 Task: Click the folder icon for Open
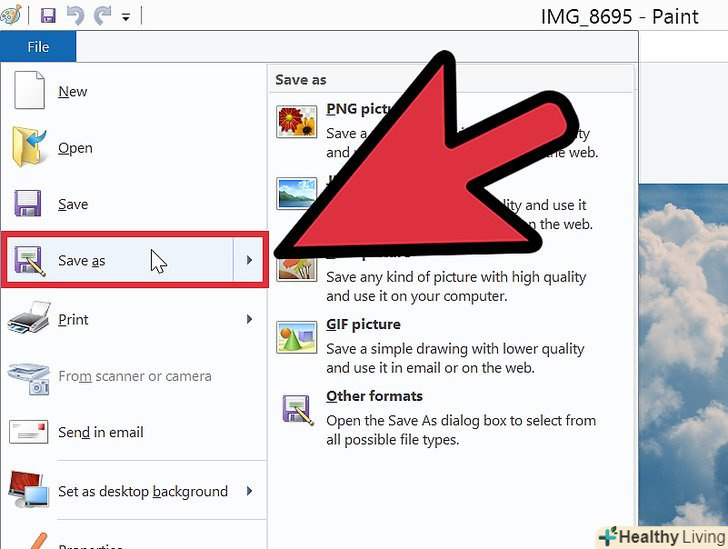(x=29, y=147)
